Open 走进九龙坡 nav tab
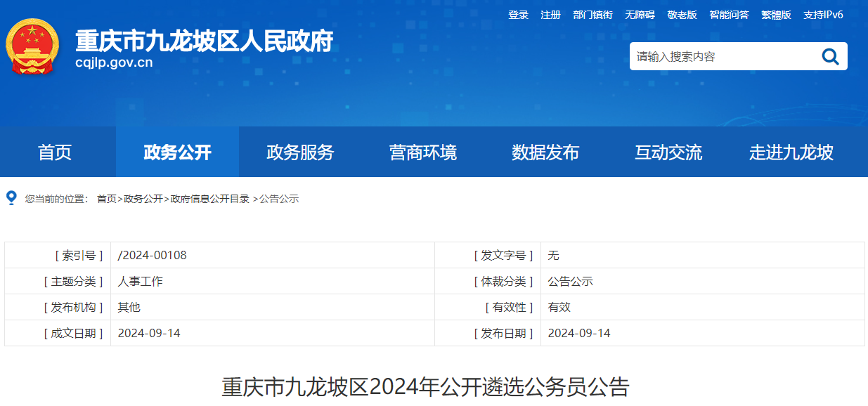This screenshot has height=406, width=868. 791,152
